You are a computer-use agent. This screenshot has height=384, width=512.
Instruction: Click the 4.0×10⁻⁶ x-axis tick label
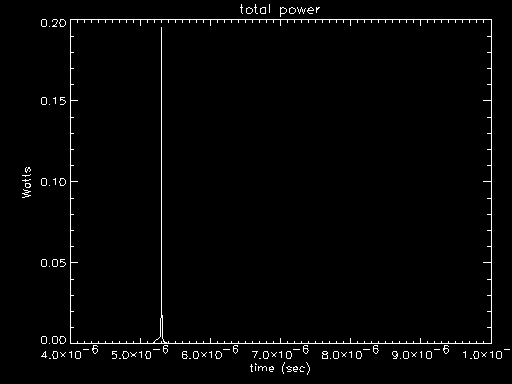click(70, 353)
